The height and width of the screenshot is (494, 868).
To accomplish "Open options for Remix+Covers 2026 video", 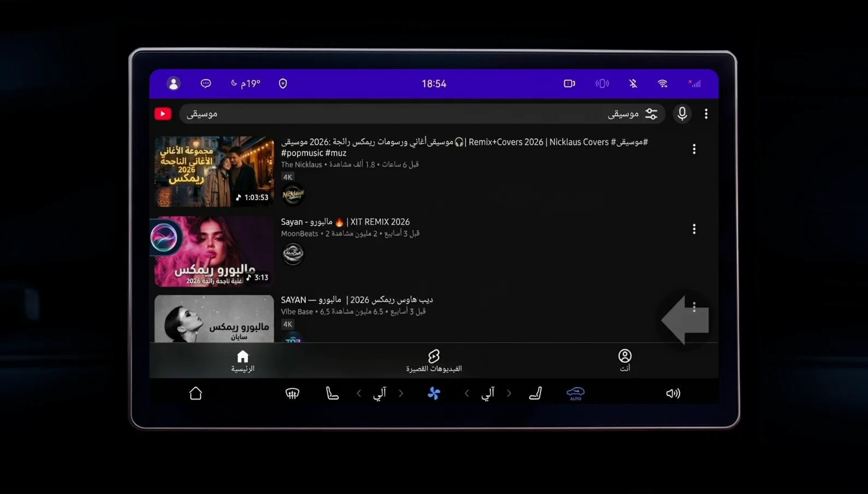I will point(694,149).
